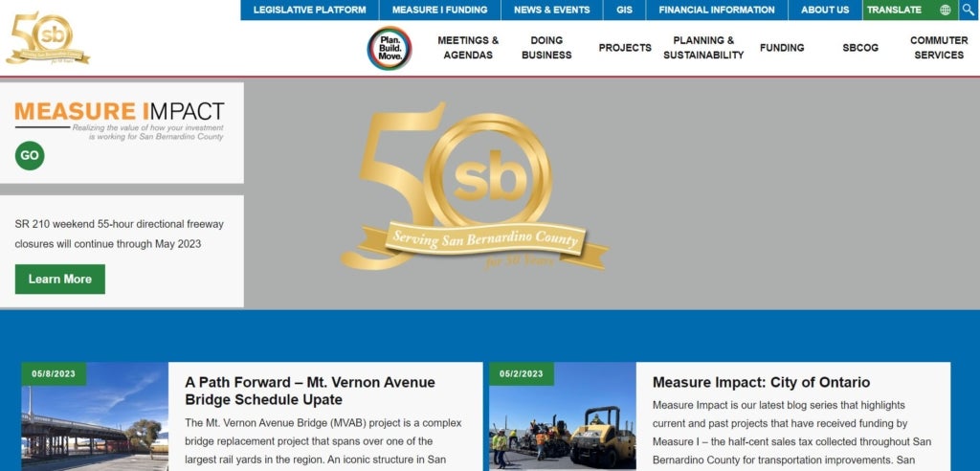Expand Meetings & Agendas navigation menu
Screen dimensions: 980x471
click(468, 48)
